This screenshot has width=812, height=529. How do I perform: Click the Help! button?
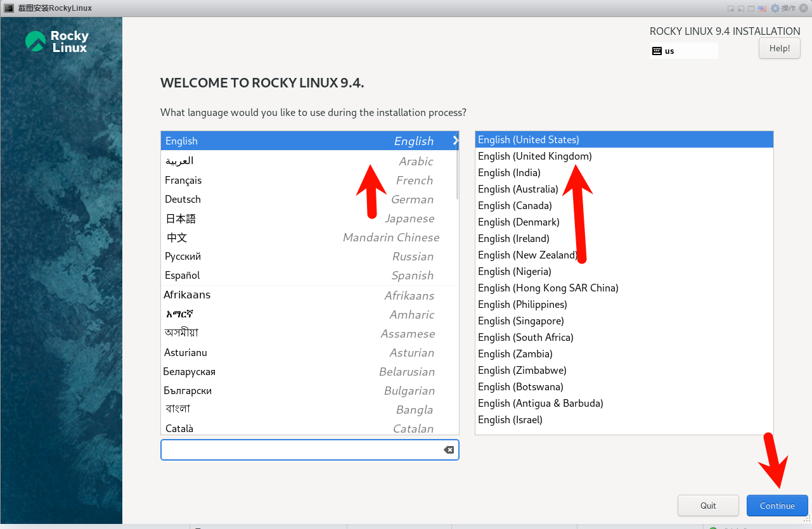pos(779,48)
